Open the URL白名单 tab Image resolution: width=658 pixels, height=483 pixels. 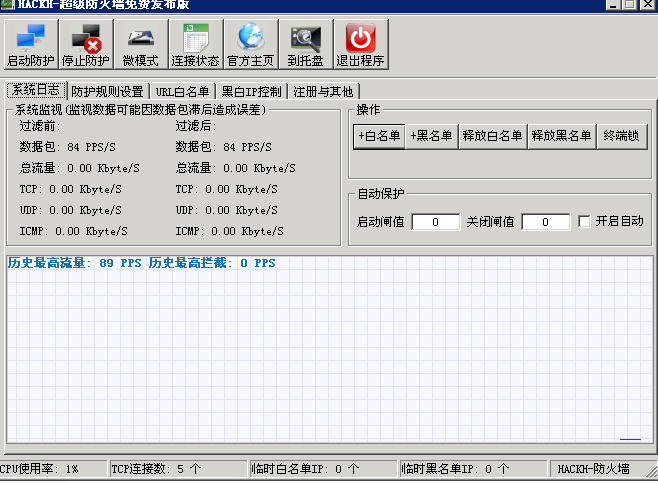click(x=182, y=91)
